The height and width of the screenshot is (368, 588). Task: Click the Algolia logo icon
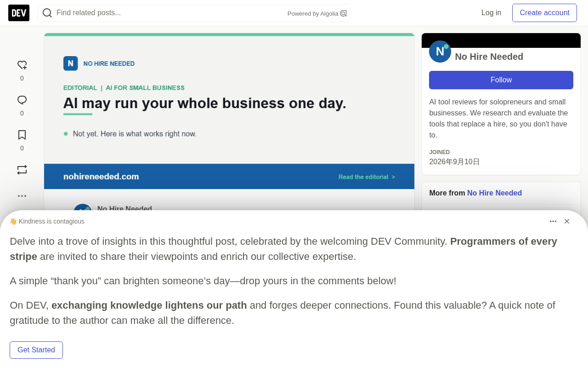point(343,13)
